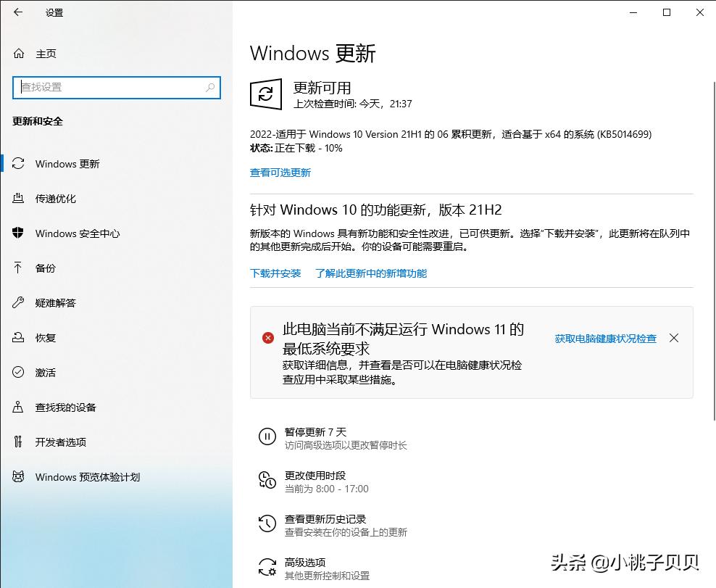Open Windows 更新 in the sidebar
716x588 pixels.
(66, 164)
